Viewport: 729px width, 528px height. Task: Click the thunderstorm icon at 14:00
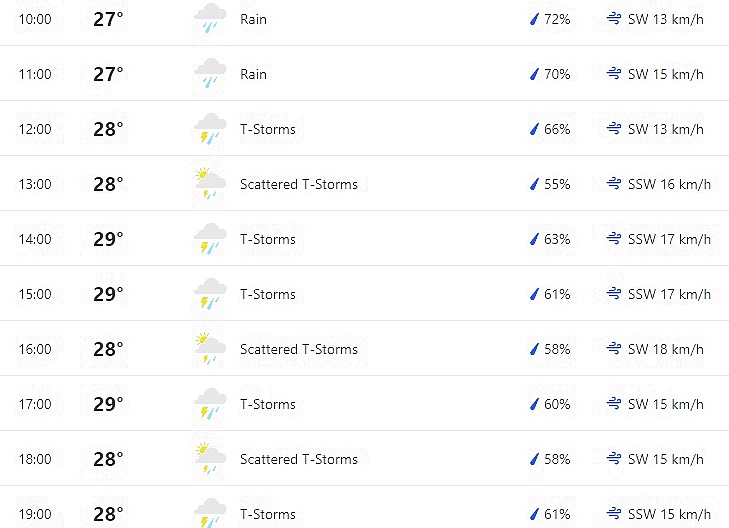[210, 238]
